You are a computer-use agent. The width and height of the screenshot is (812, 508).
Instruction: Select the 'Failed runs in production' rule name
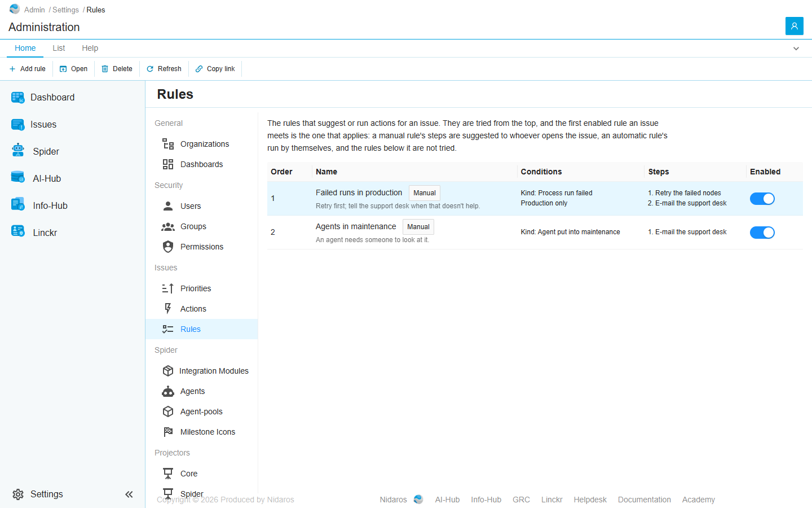(359, 192)
